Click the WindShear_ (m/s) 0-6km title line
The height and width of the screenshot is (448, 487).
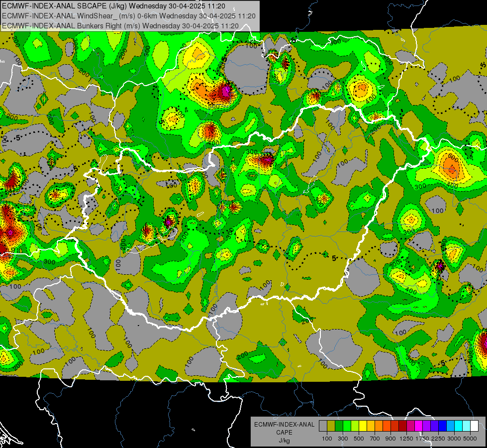[x=128, y=16]
